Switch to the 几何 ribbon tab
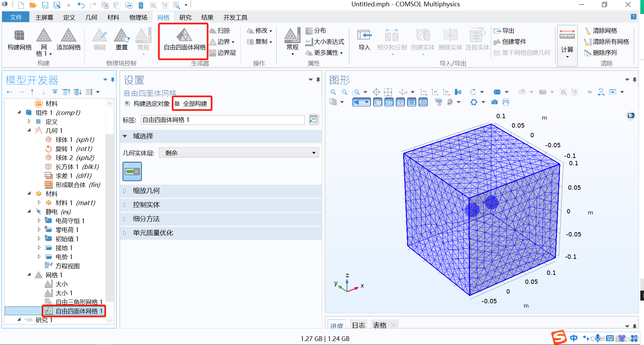 pyautogui.click(x=91, y=17)
